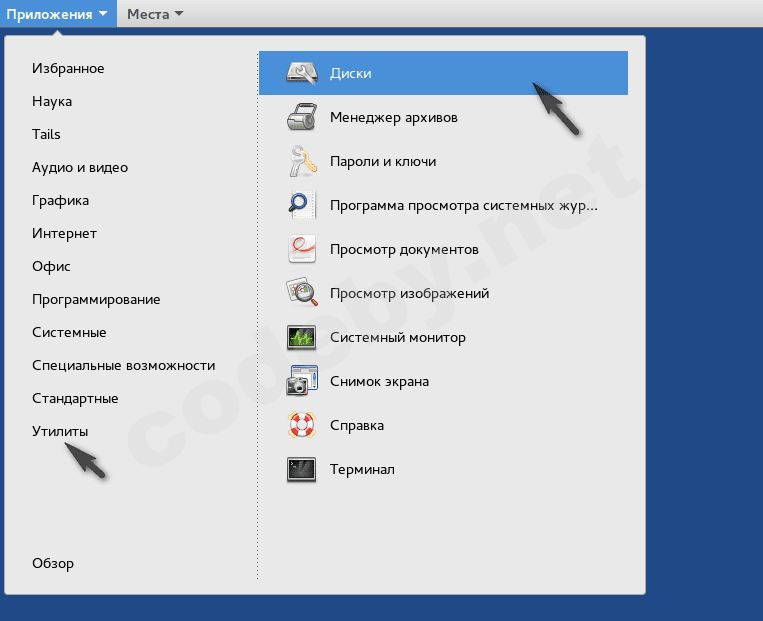The image size is (763, 621).
Task: Click the Archive Manager icon
Action: pos(302,117)
